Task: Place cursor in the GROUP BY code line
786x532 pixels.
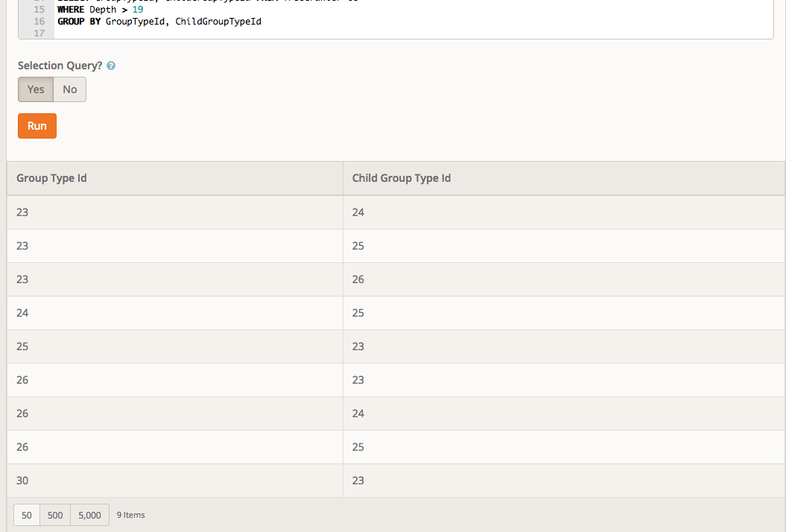Action: pyautogui.click(x=159, y=22)
